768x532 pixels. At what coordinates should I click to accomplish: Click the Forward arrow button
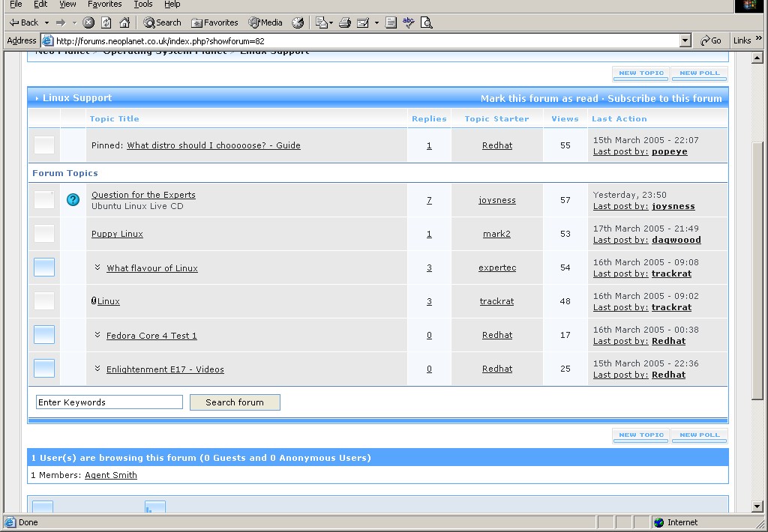61,22
